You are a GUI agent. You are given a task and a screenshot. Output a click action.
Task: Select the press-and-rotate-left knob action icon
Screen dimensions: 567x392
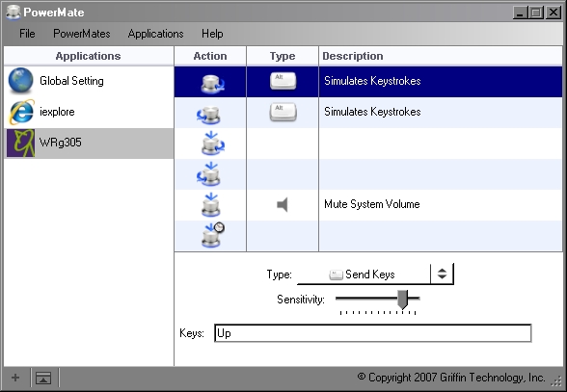(209, 174)
